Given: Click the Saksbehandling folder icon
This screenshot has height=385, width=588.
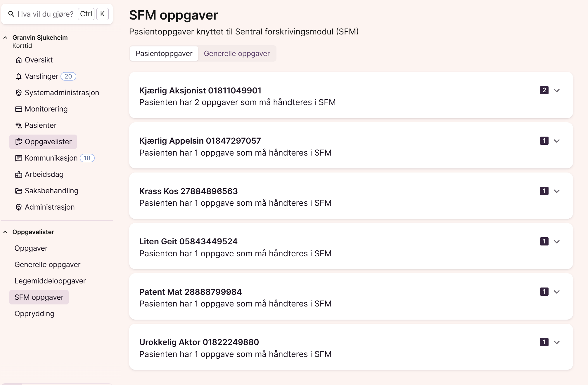Looking at the screenshot, I should [x=19, y=191].
